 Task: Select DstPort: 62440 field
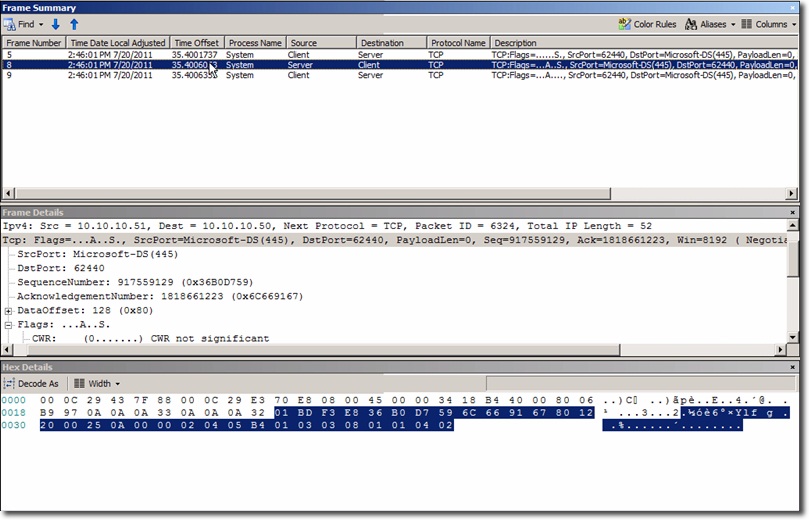[61, 268]
